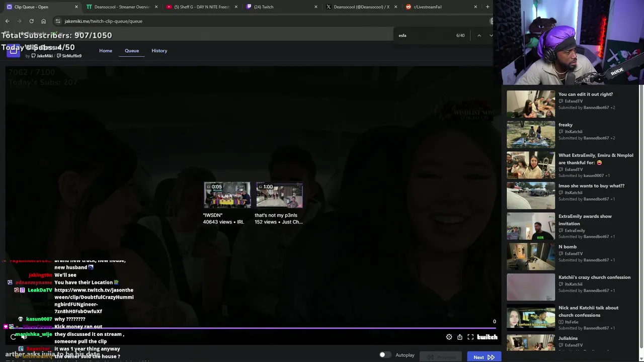Viewport: 644px width, 362px height.
Task: Click the Previous clip button
Action: (442, 357)
